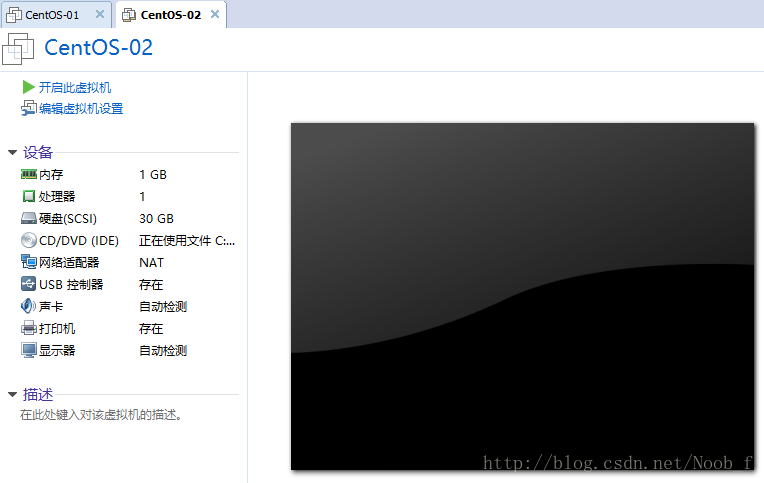Click USB controller value 存在
Image resolution: width=764 pixels, height=483 pixels.
(151, 285)
